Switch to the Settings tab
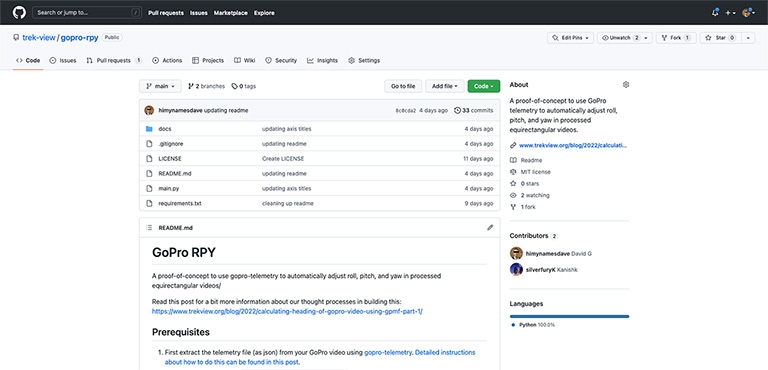 pos(364,61)
